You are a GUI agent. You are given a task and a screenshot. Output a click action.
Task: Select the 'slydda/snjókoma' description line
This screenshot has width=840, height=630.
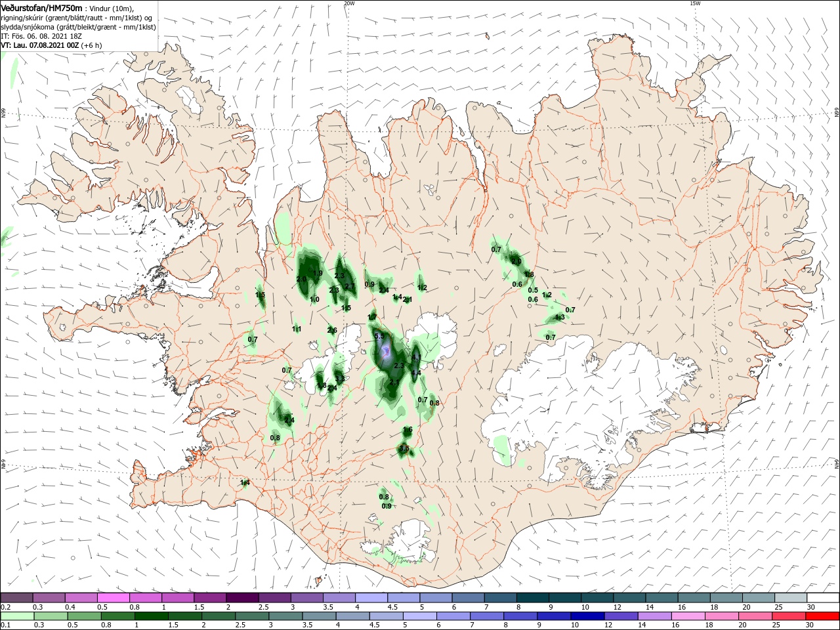tap(78, 27)
